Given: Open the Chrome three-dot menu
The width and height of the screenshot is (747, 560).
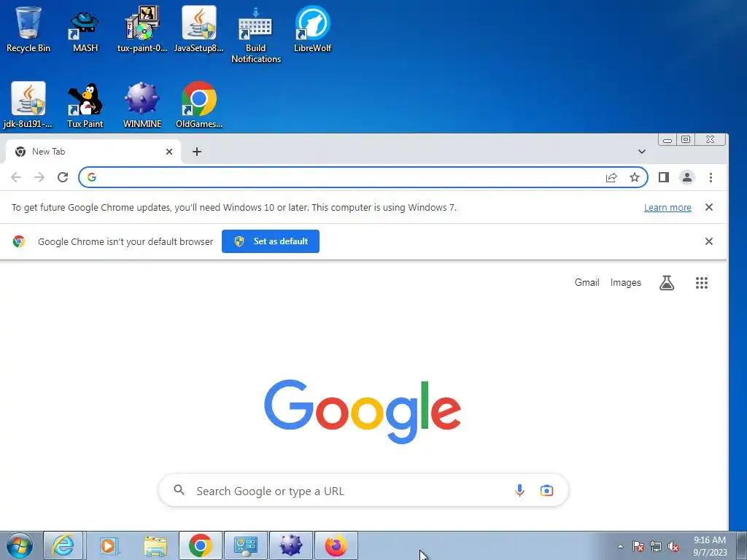Looking at the screenshot, I should pyautogui.click(x=711, y=178).
